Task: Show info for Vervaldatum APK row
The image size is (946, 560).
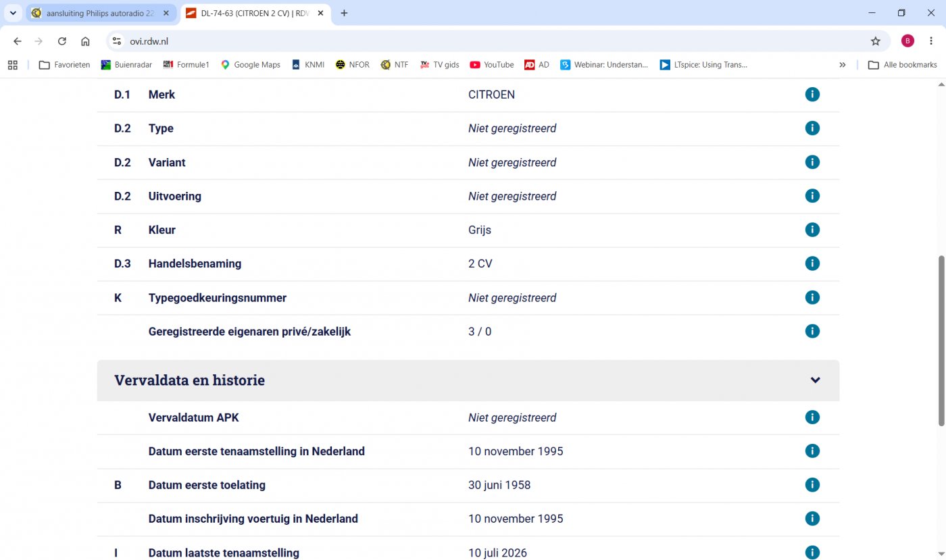Action: tap(812, 417)
